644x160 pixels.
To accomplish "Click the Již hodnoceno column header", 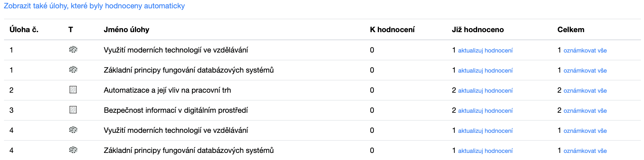I will coord(478,30).
